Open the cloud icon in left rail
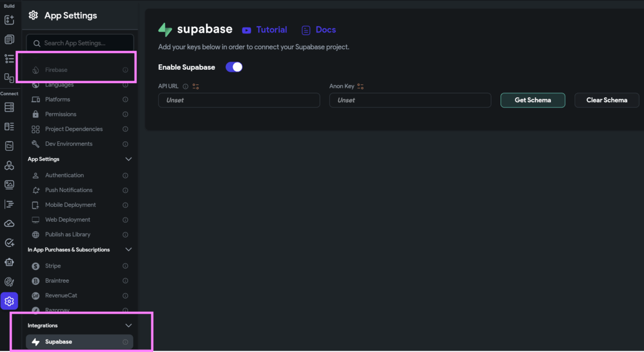Screen dimensions: 644x352 click(x=9, y=223)
